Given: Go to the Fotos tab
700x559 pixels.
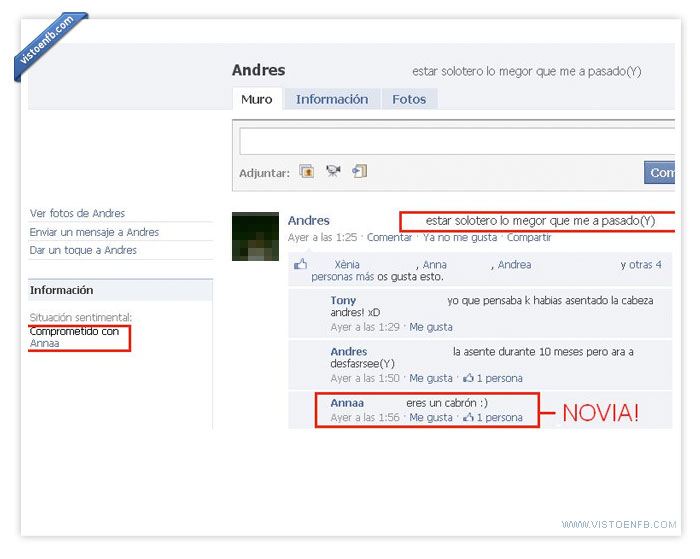Looking at the screenshot, I should 409,99.
